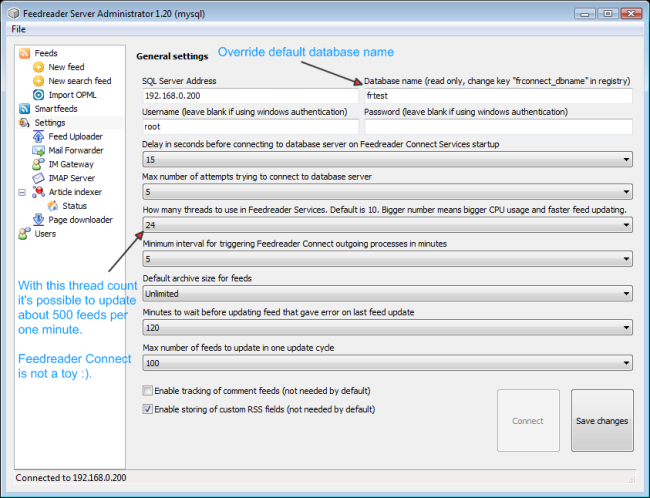
Task: Collapse the Article indexer tree node
Action: click(23, 192)
